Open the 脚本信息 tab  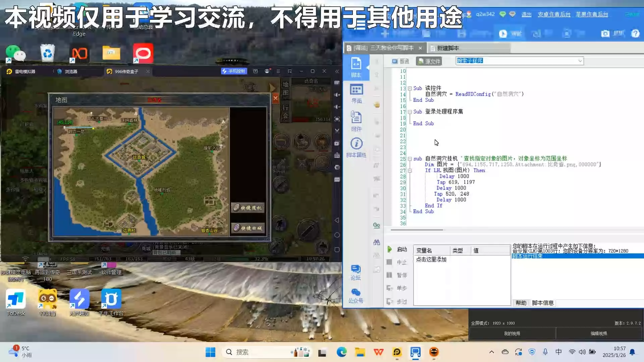click(x=542, y=303)
